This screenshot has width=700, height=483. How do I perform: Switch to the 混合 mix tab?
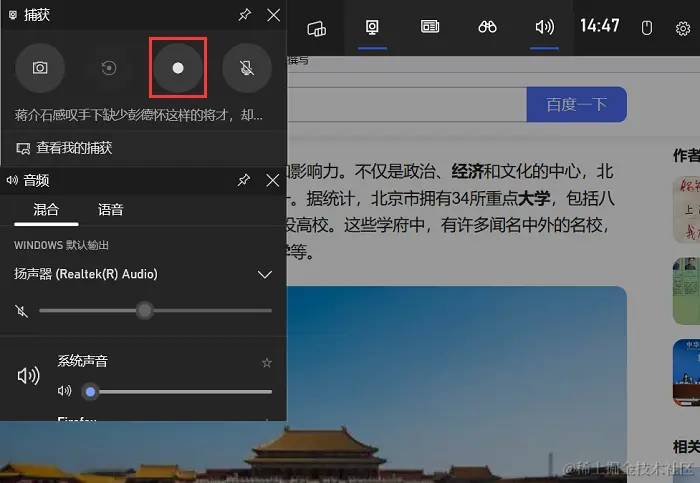(x=46, y=210)
